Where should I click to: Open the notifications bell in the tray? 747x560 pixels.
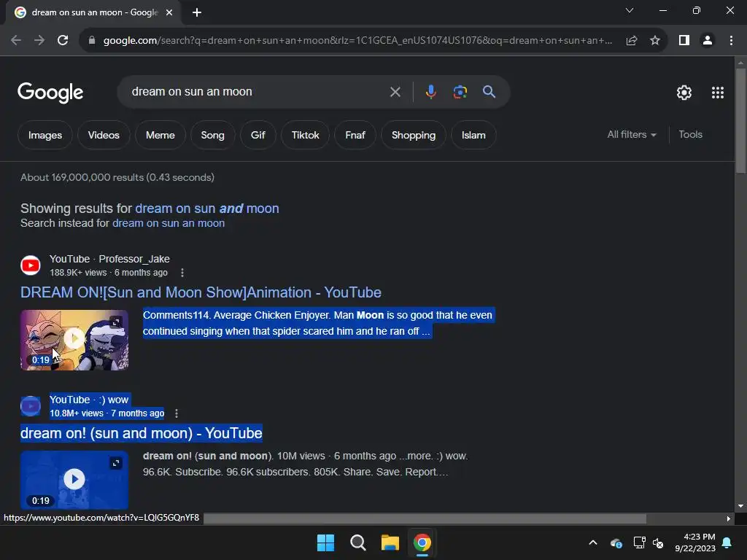tap(727, 542)
